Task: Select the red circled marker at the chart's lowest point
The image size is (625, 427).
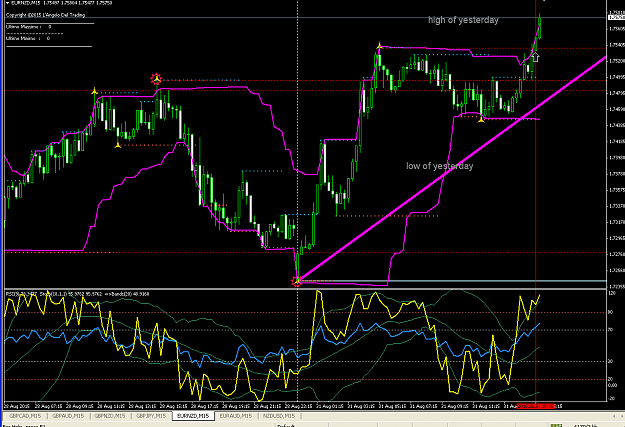Action: tap(297, 281)
